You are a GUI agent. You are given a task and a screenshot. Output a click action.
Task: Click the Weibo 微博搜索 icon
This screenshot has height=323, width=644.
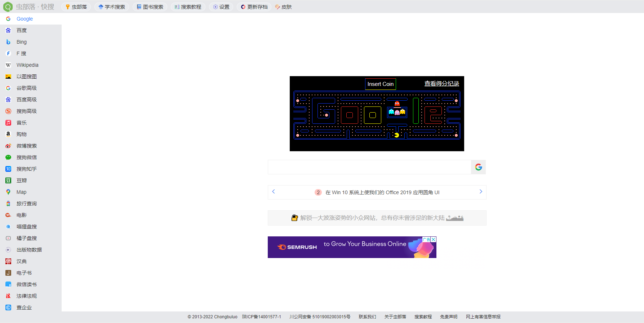coord(8,146)
